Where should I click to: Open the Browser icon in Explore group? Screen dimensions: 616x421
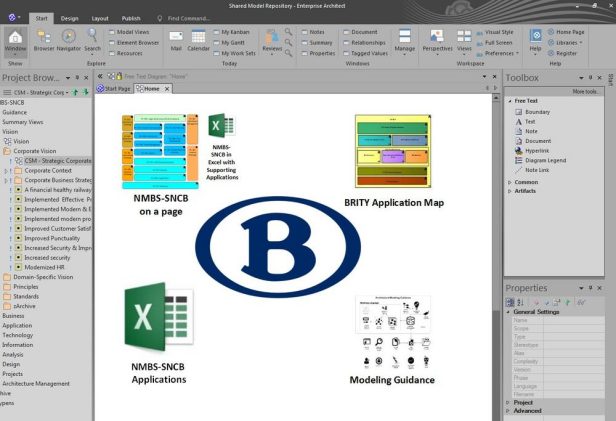pos(44,38)
